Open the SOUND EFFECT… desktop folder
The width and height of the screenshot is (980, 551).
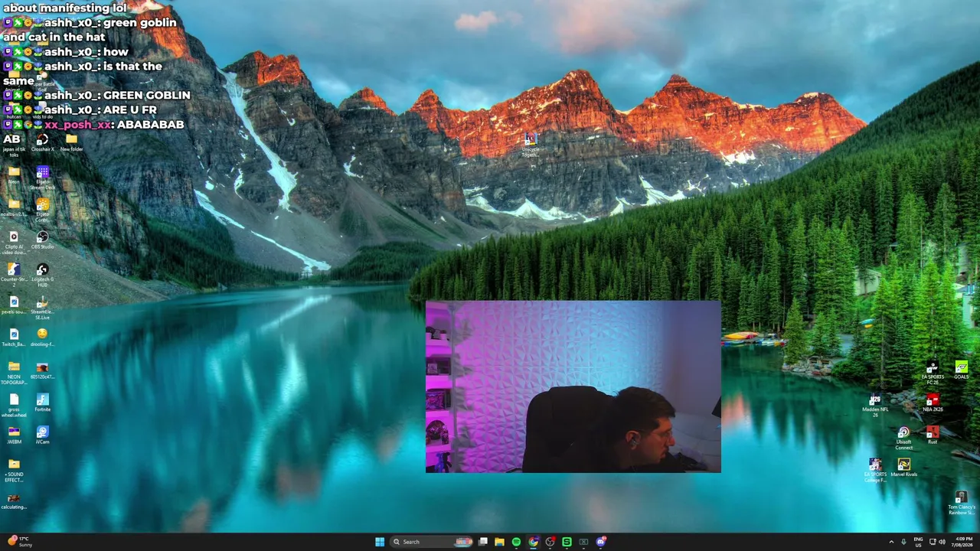(x=14, y=470)
